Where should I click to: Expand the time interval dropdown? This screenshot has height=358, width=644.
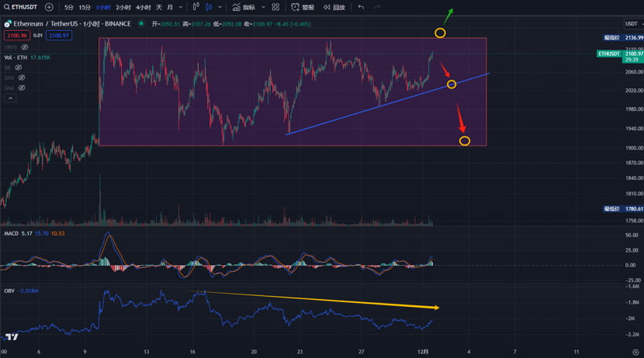pos(180,8)
